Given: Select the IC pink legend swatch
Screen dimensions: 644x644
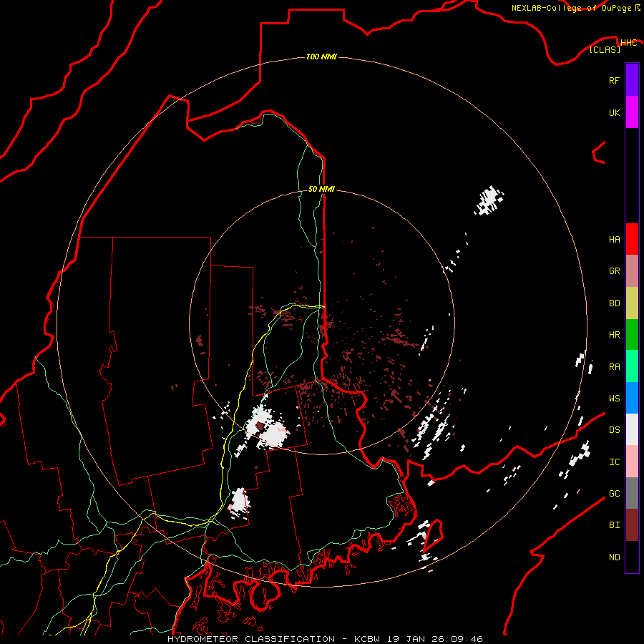Looking at the screenshot, I should tap(632, 462).
